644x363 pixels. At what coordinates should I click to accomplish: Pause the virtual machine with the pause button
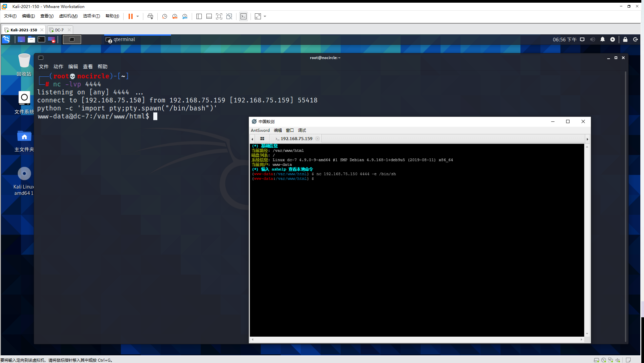pos(131,16)
